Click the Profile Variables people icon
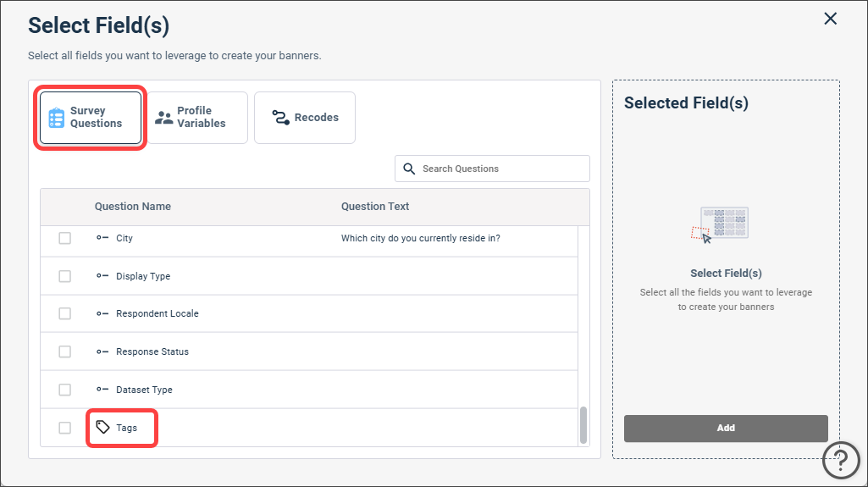 coord(163,118)
